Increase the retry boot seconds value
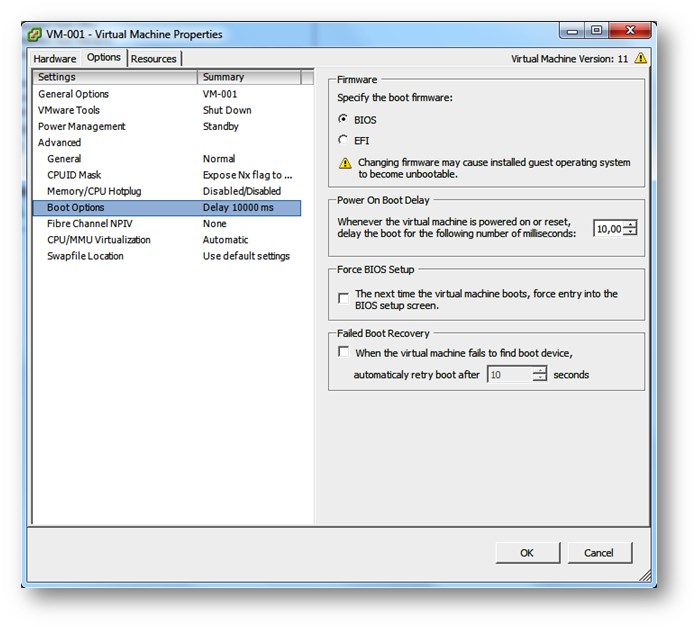This screenshot has height=630, width=699. (540, 370)
